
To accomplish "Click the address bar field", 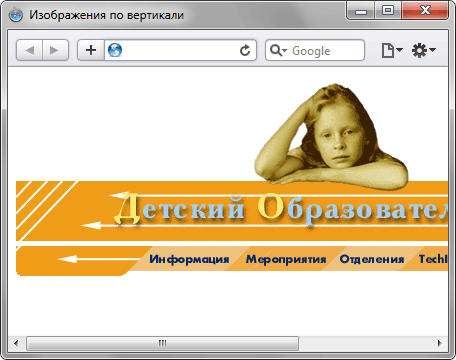I will coord(180,50).
